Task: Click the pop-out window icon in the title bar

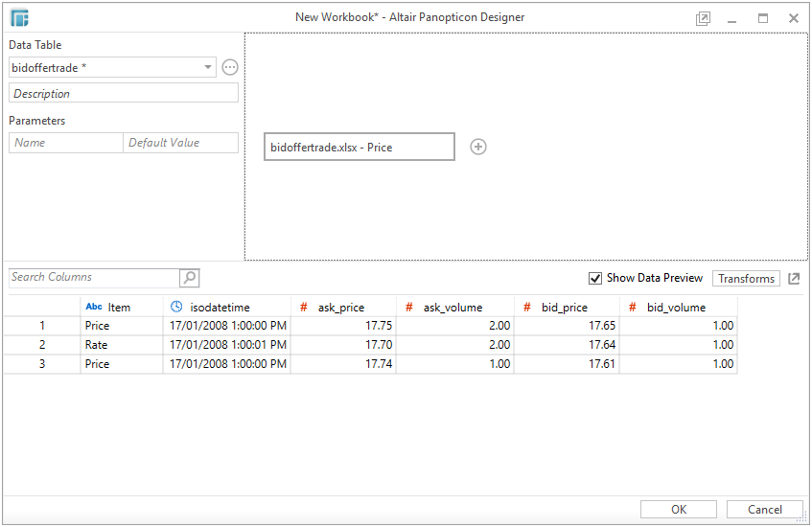Action: [x=703, y=18]
